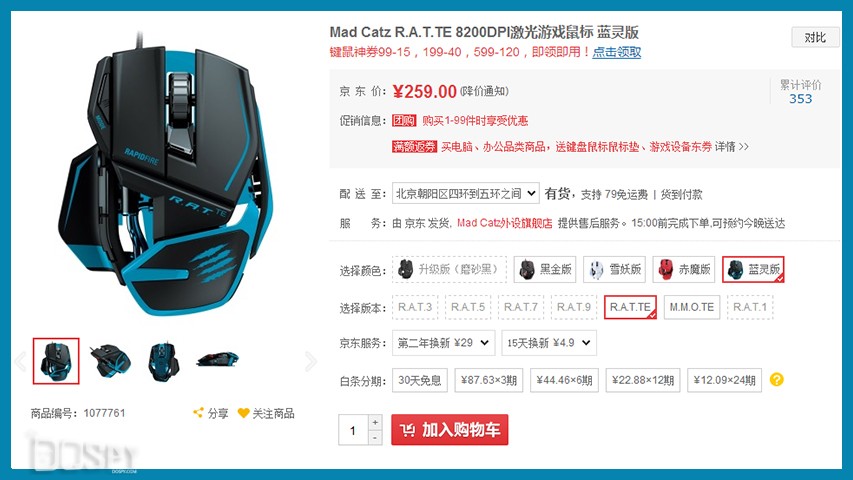Viewport: 853px width, 480px height.
Task: Expand the 第二年换新 ¥29 service dropdown
Action: coord(443,343)
